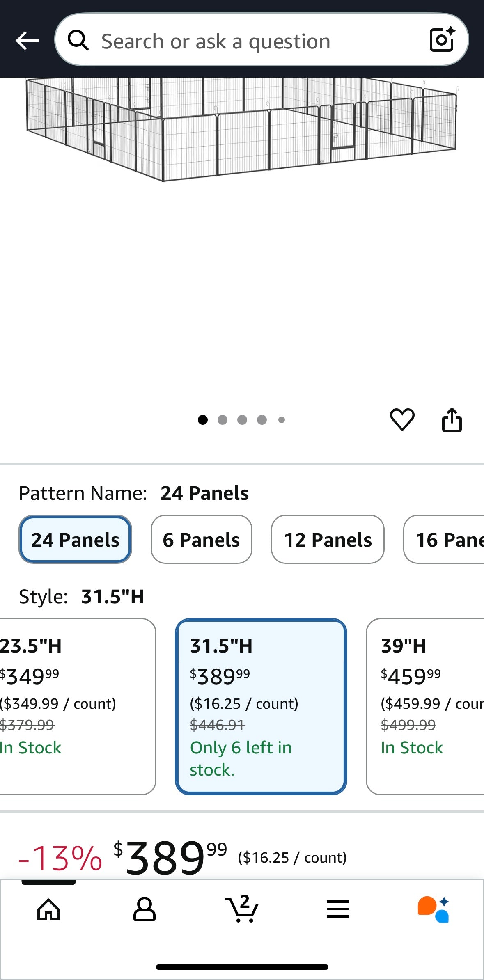This screenshot has height=980, width=484.
Task: Type in the search question field
Action: [255, 41]
